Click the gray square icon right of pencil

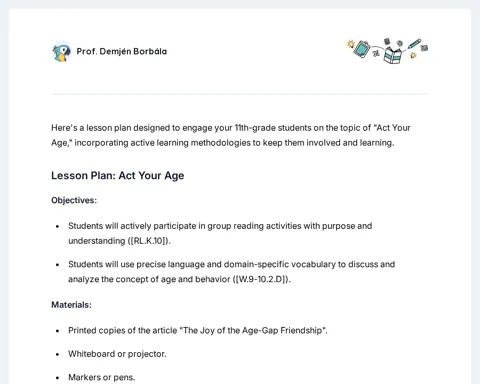coord(424,48)
